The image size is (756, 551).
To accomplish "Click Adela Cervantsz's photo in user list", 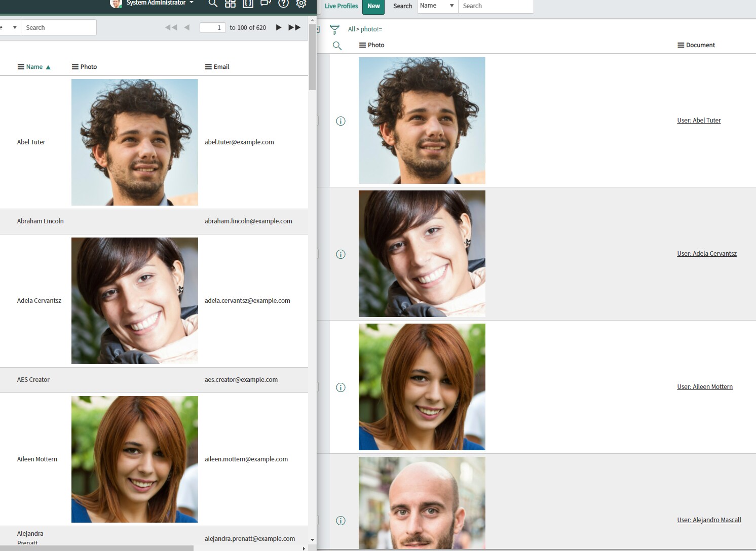I will click(x=135, y=301).
